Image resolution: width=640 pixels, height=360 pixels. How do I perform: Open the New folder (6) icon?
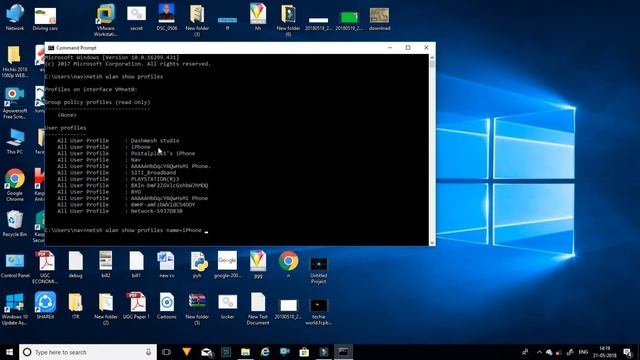pyautogui.click(x=288, y=20)
